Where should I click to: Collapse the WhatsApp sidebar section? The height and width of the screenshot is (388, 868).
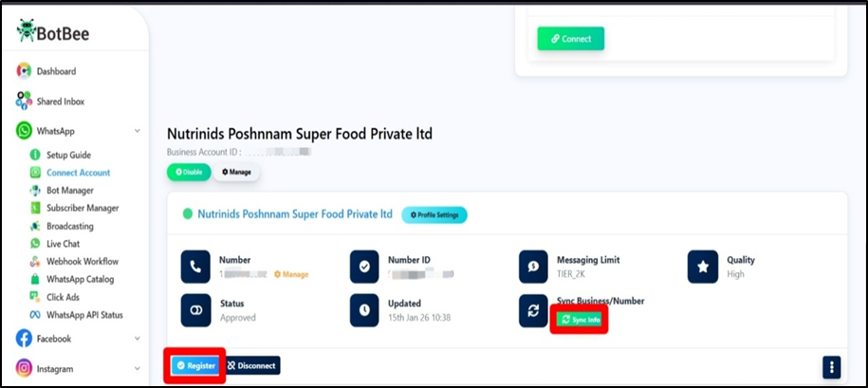click(x=138, y=131)
